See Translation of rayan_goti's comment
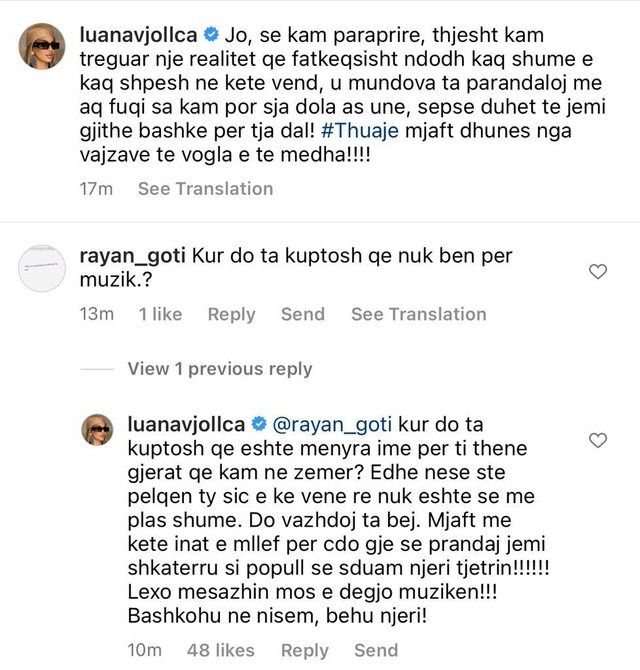Image resolution: width=640 pixels, height=670 pixels. (x=418, y=314)
